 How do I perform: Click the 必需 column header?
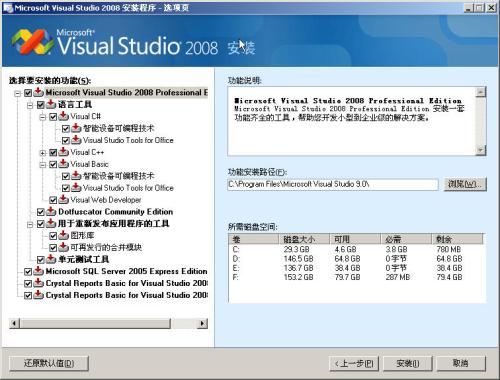tap(406, 239)
